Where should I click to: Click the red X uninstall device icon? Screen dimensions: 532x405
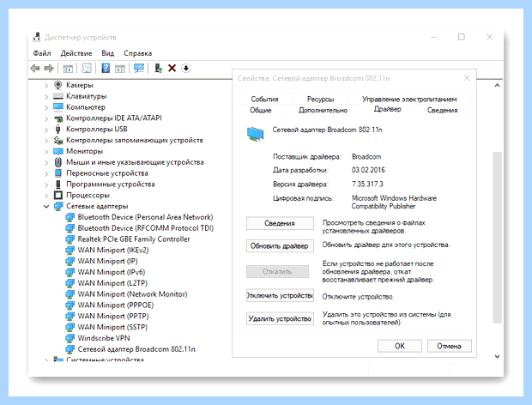click(x=172, y=68)
